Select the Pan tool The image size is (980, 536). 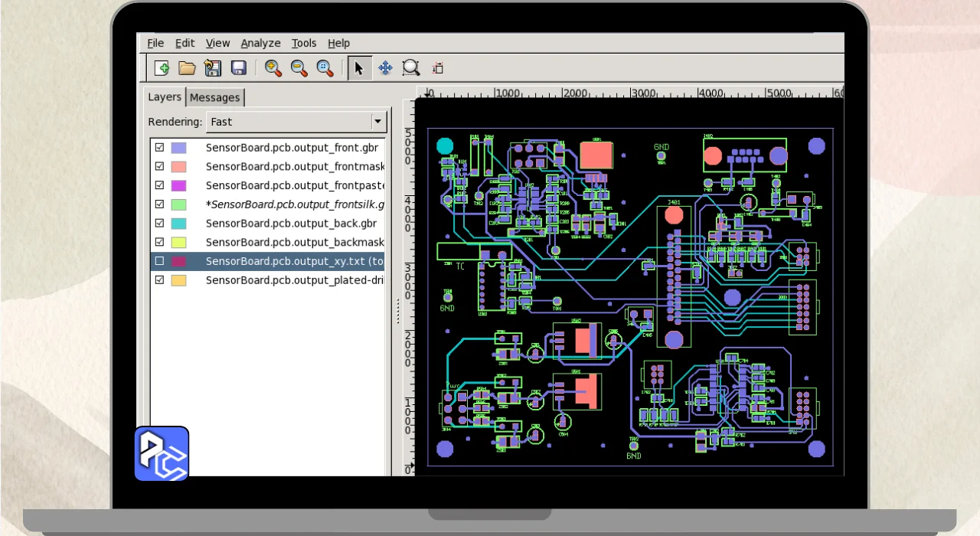(385, 68)
